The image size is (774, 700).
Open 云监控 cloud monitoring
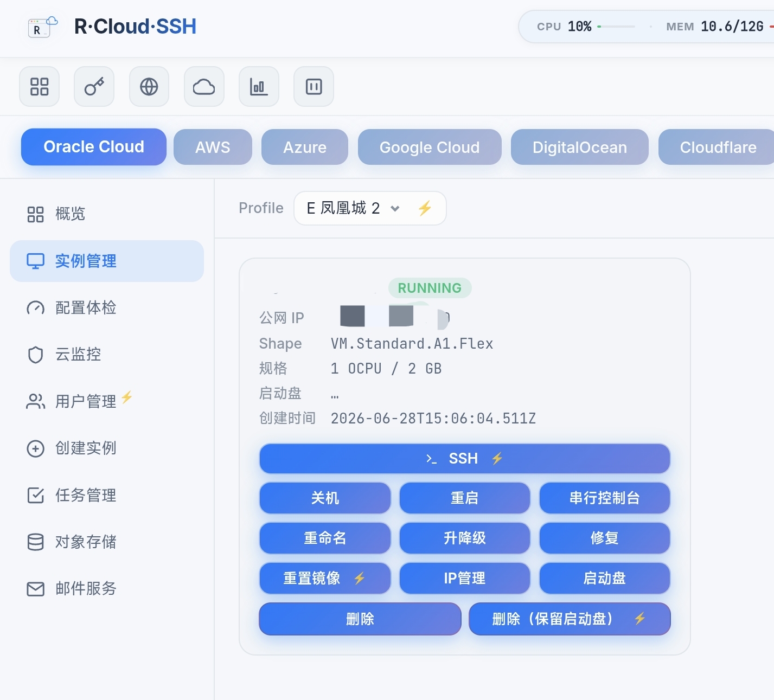[107, 355]
